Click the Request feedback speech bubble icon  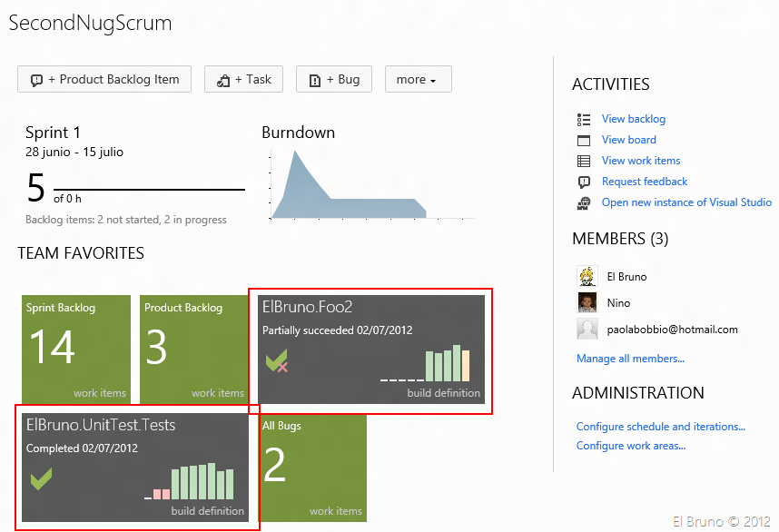(584, 182)
